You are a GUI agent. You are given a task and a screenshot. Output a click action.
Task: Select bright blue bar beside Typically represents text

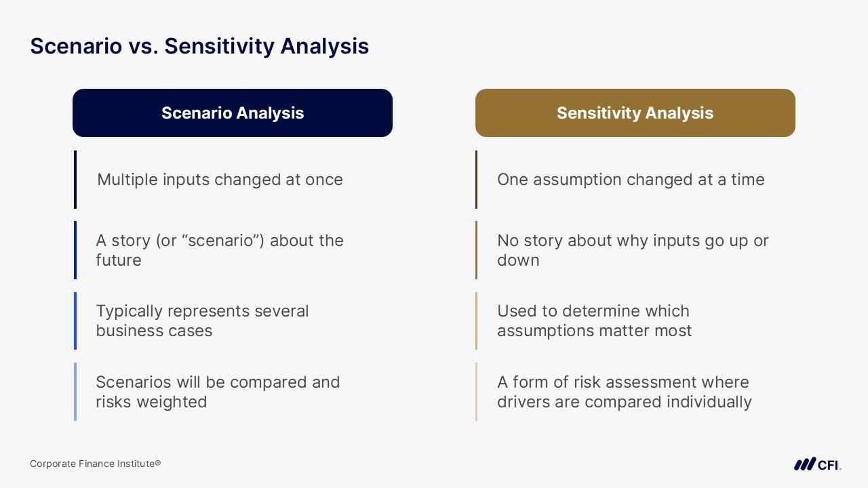75,321
